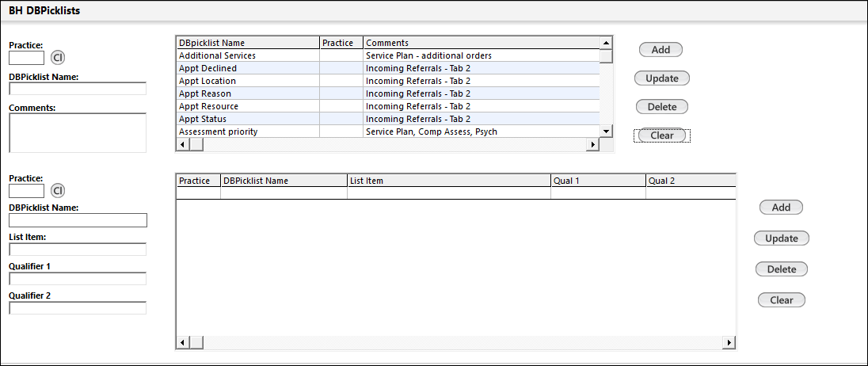
Task: Focus the List Item input field
Action: click(78, 250)
